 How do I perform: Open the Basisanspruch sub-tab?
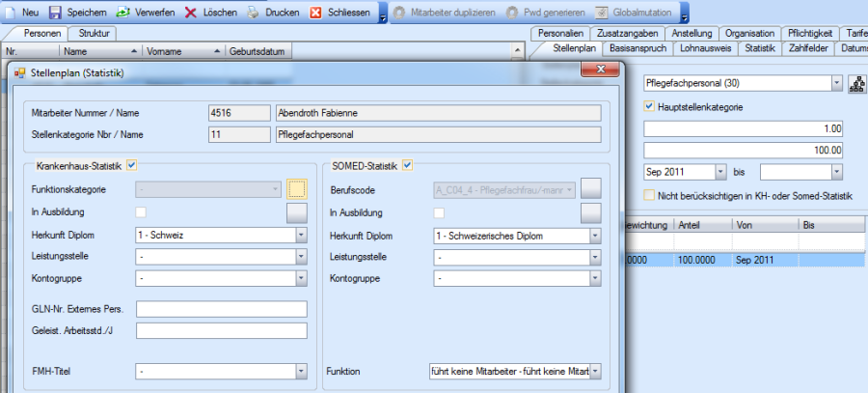pos(637,48)
